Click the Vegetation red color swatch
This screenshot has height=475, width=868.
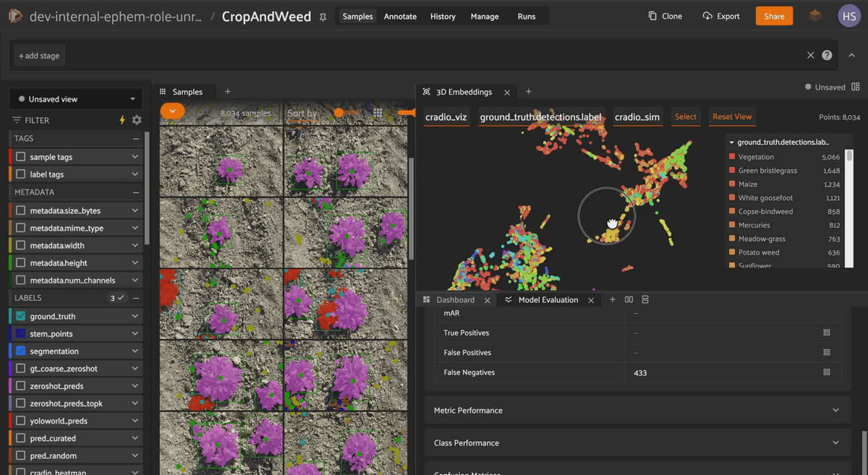[x=732, y=157]
